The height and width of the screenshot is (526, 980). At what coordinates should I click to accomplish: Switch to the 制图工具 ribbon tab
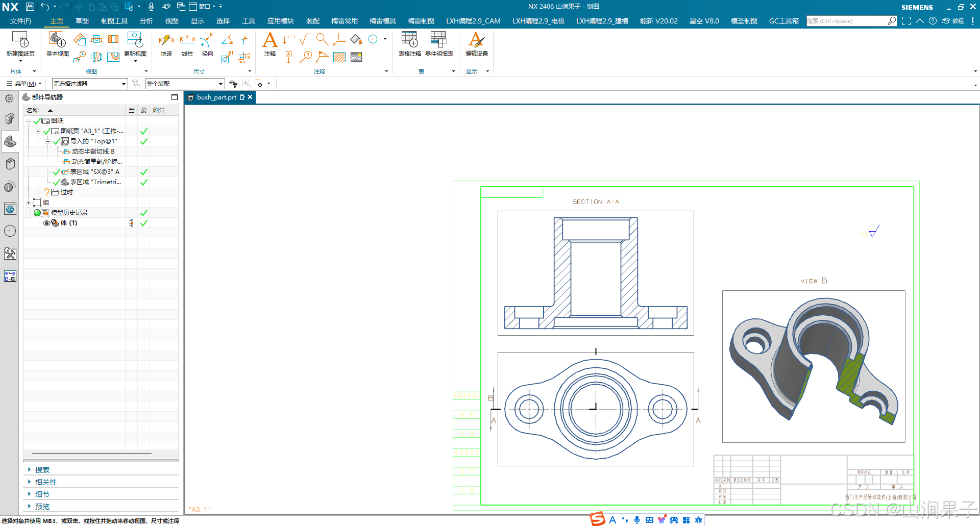pyautogui.click(x=114, y=21)
